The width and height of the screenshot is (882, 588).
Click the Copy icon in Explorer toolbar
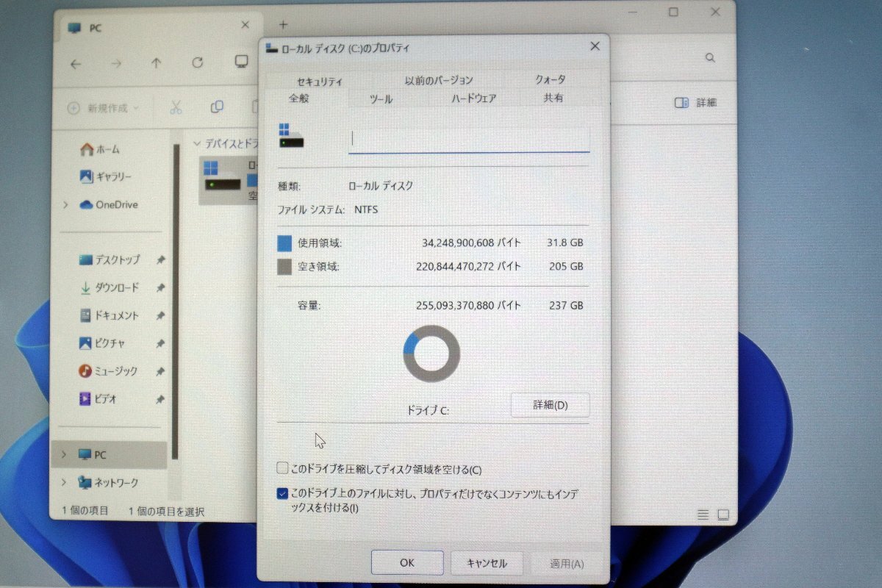tap(217, 107)
